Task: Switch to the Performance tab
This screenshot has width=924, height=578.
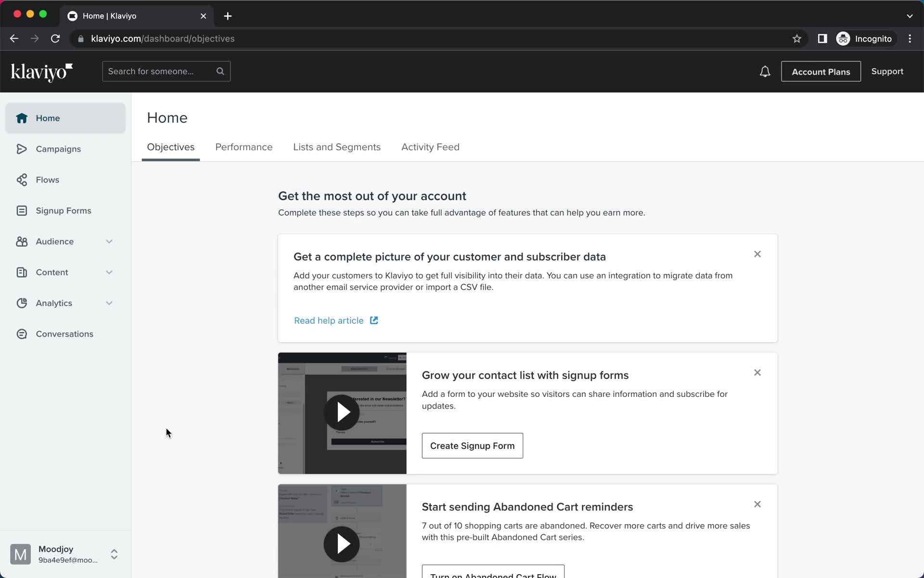Action: tap(244, 147)
